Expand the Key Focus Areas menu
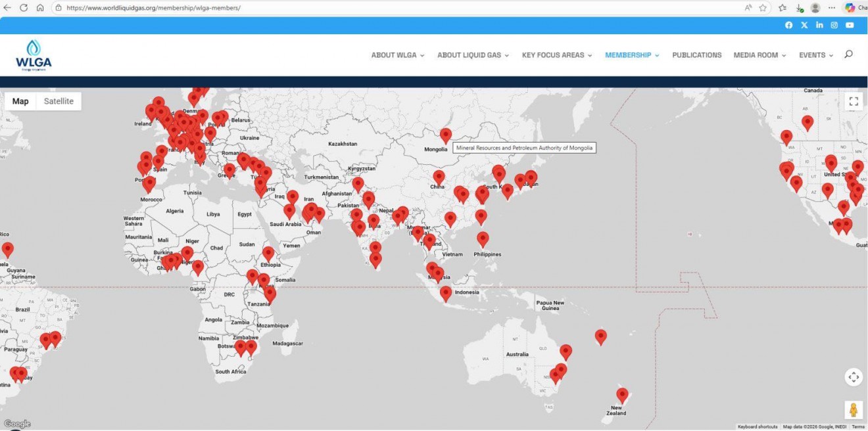 [556, 55]
